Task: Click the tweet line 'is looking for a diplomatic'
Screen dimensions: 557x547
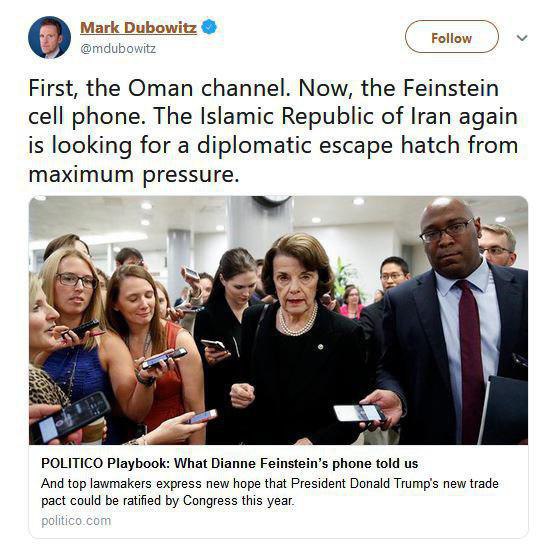Action: tap(272, 146)
